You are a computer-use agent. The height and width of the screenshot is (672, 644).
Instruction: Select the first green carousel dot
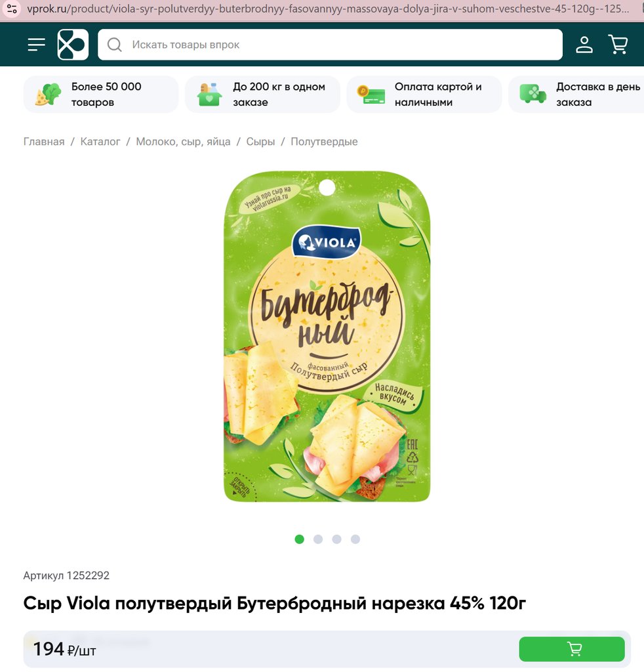pos(299,539)
